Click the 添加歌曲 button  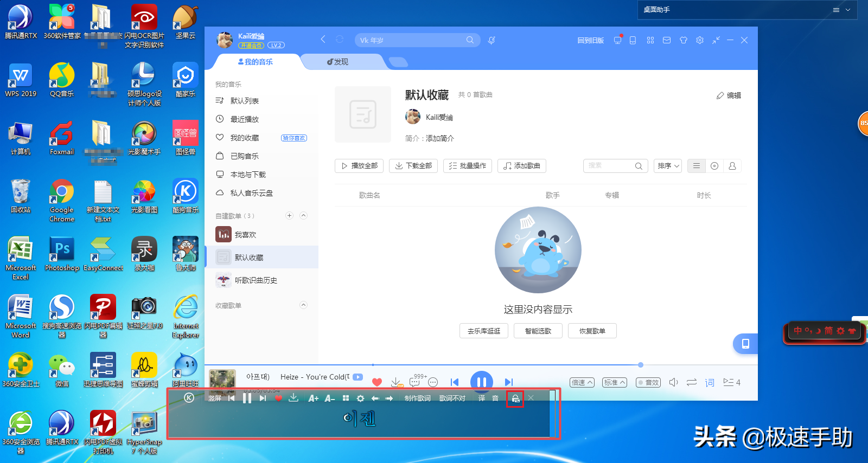522,166
